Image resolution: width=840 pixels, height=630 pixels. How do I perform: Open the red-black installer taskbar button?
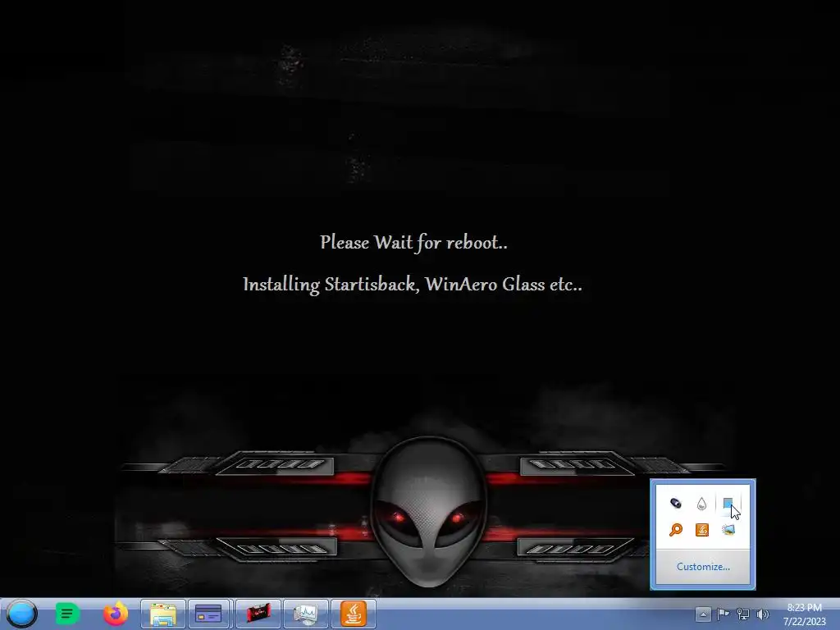pos(258,614)
